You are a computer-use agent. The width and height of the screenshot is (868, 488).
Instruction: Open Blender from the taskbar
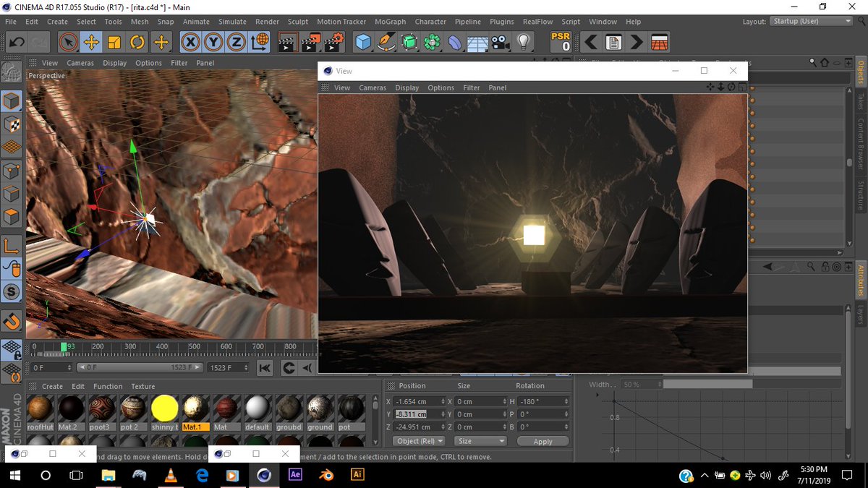tap(325, 475)
